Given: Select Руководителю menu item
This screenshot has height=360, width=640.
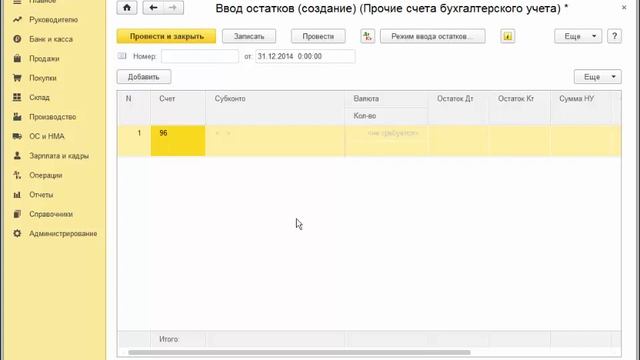Looking at the screenshot, I should click(x=53, y=20).
